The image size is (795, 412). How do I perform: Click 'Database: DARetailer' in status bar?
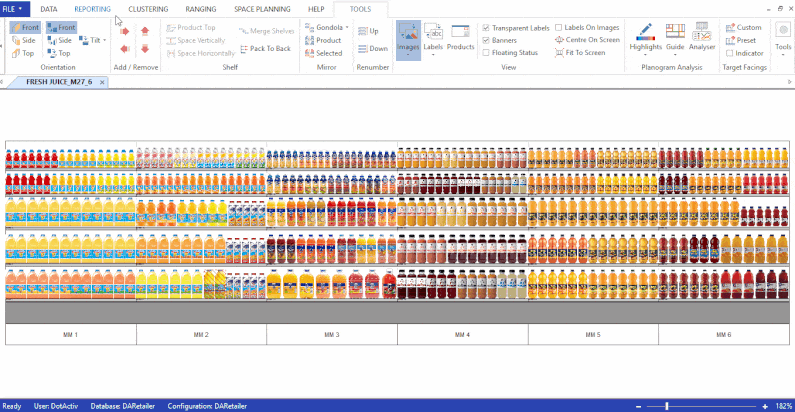pos(123,406)
